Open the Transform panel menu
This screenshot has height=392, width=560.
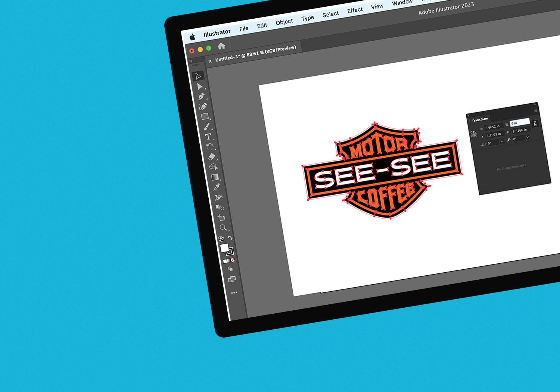(536, 110)
